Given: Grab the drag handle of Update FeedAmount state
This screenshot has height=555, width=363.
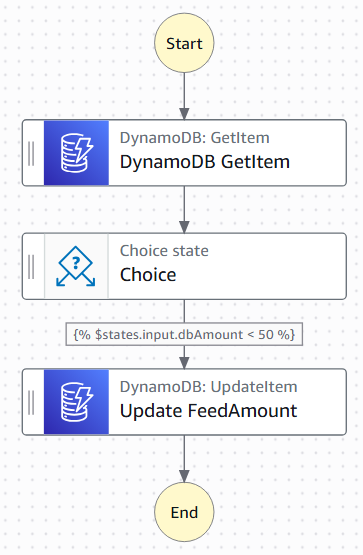Looking at the screenshot, I should (31, 402).
